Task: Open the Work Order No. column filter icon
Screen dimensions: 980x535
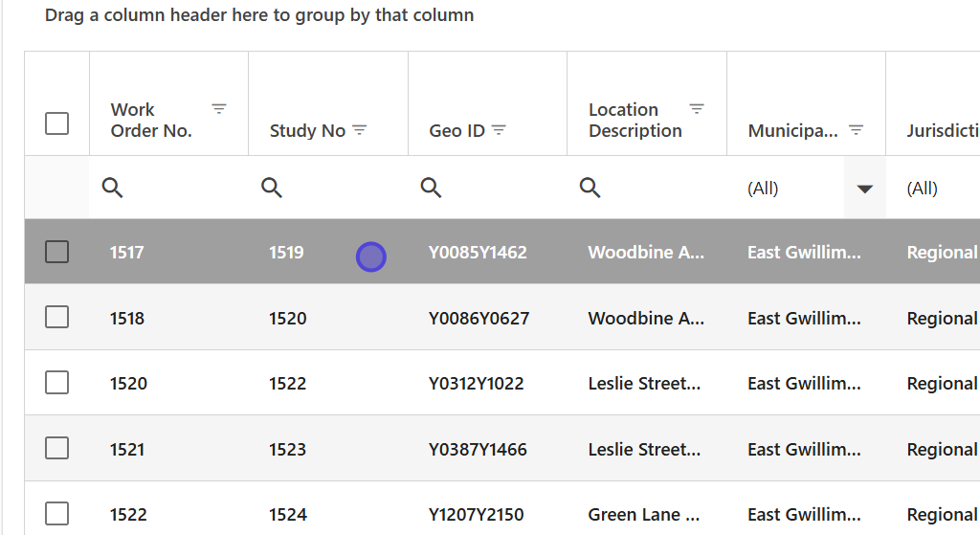Action: pos(219,109)
